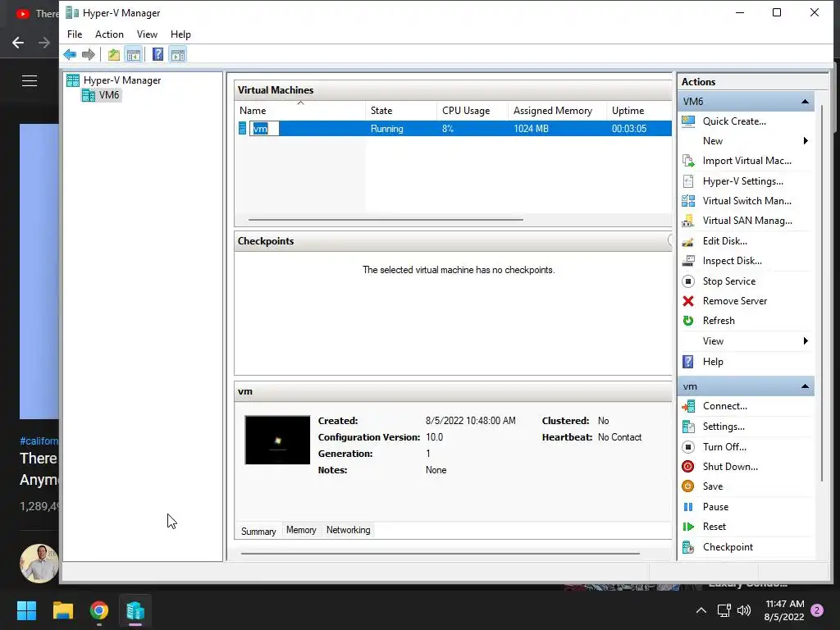Click the volume icon in system tray
The height and width of the screenshot is (630, 840).
point(743,610)
